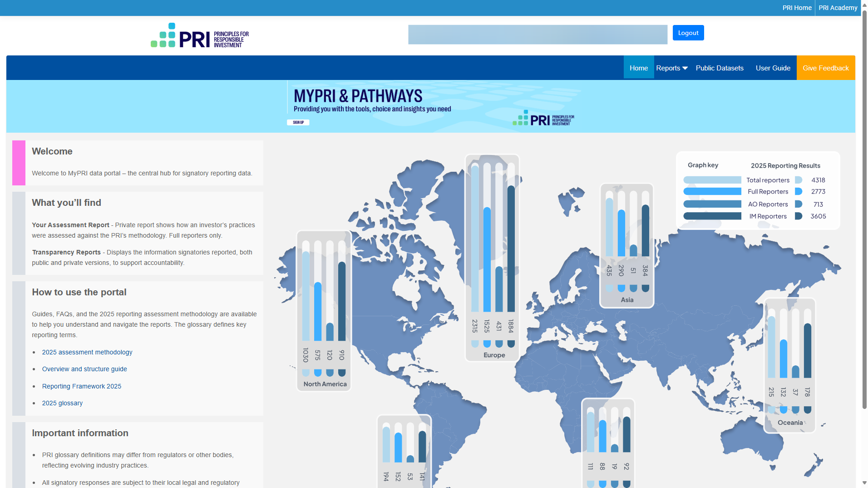Click the Welcome heading
Image resolution: width=868 pixels, height=488 pixels.
coord(52,151)
